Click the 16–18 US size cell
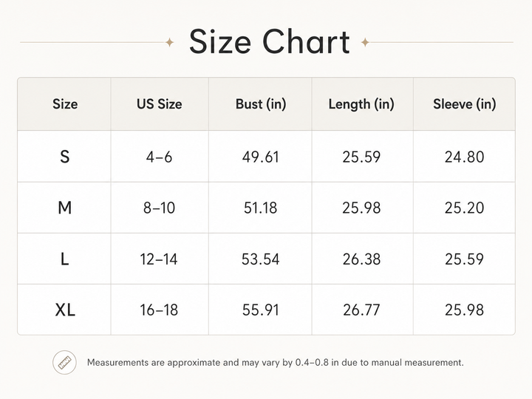The image size is (532, 399). [159, 310]
